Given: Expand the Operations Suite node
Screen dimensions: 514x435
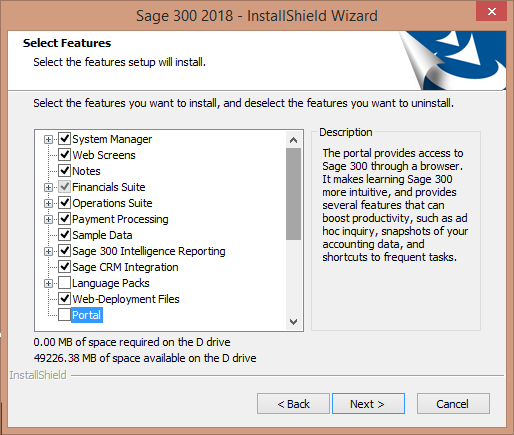Looking at the screenshot, I should (x=48, y=203).
